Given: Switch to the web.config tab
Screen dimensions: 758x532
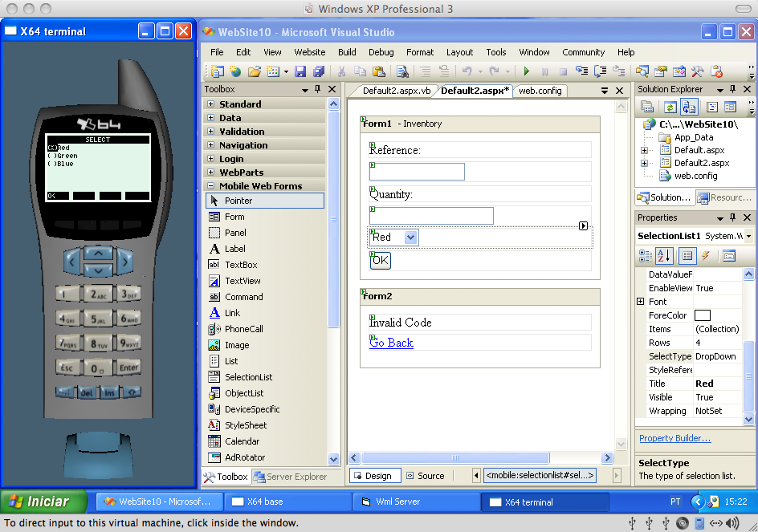Looking at the screenshot, I should pos(540,91).
